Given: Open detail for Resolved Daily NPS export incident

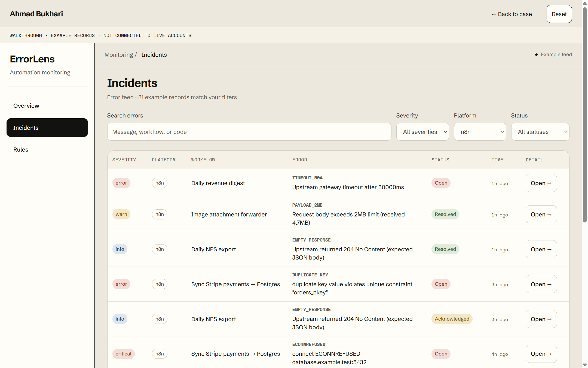Looking at the screenshot, I should 541,249.
